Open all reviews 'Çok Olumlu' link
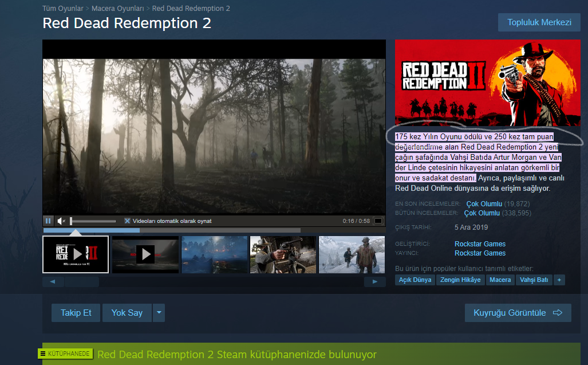 pos(482,213)
